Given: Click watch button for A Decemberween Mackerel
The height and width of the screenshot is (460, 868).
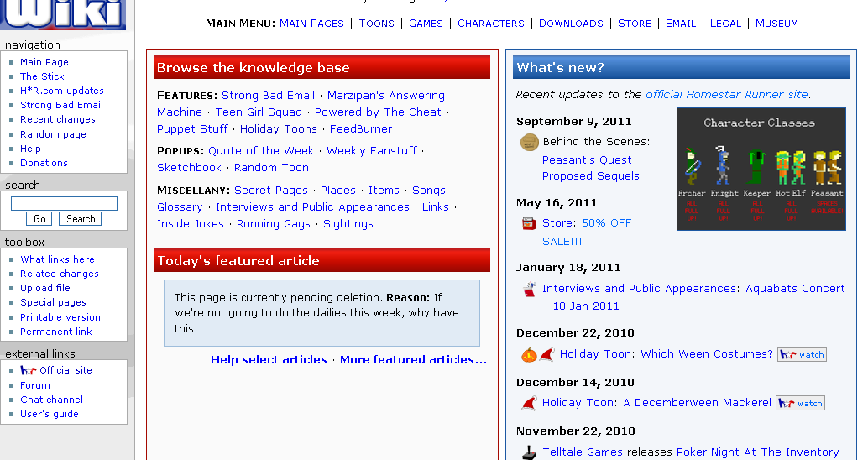Looking at the screenshot, I should click(x=801, y=403).
